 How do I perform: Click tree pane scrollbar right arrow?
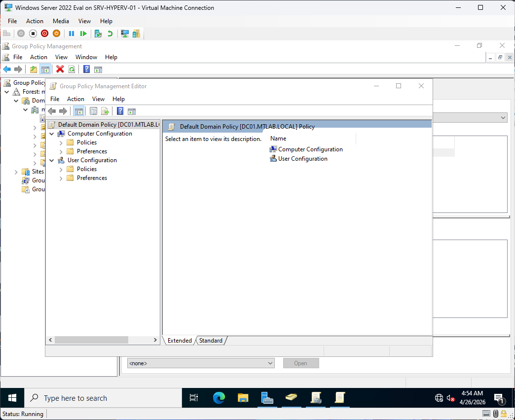pos(155,340)
